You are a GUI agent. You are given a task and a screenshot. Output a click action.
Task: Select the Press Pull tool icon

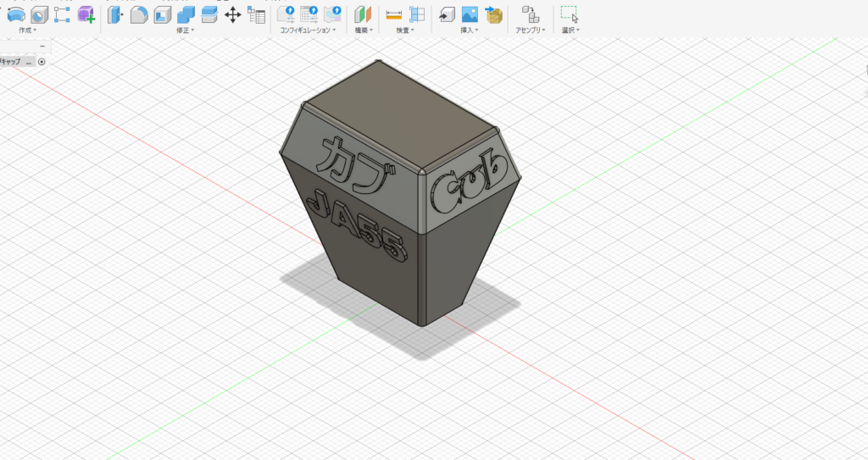115,15
